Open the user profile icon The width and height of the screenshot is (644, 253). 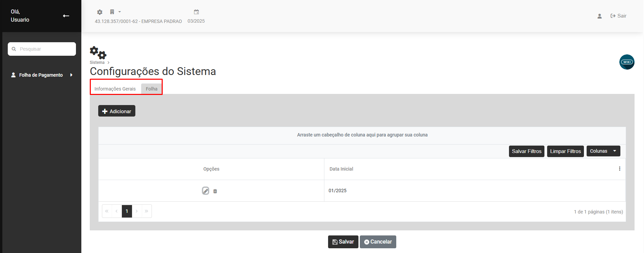pos(599,16)
